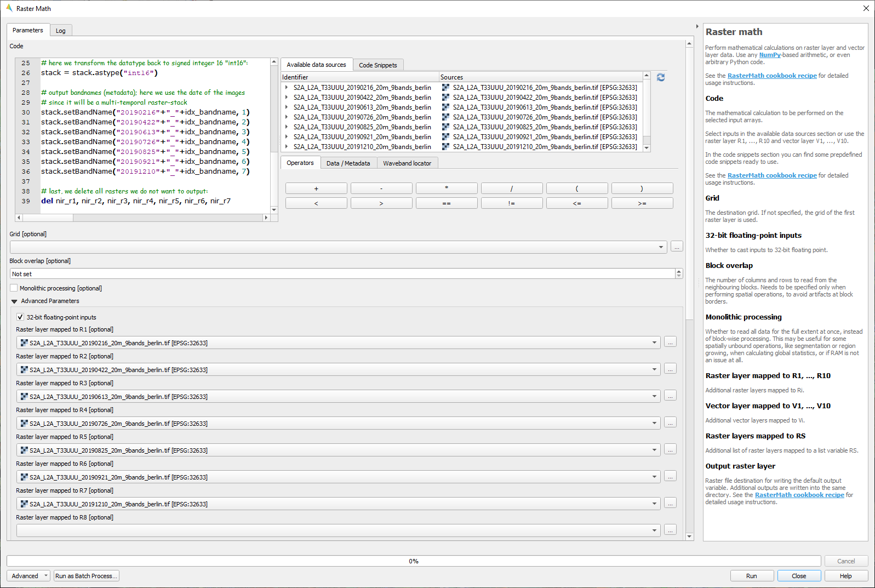Screen dimensions: 875x588
Task: Insert the multiplication operator
Action: [x=447, y=189]
